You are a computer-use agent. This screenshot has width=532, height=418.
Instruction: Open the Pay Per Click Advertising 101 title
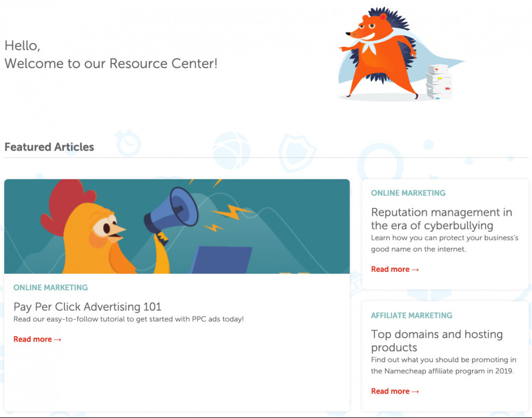(x=87, y=307)
